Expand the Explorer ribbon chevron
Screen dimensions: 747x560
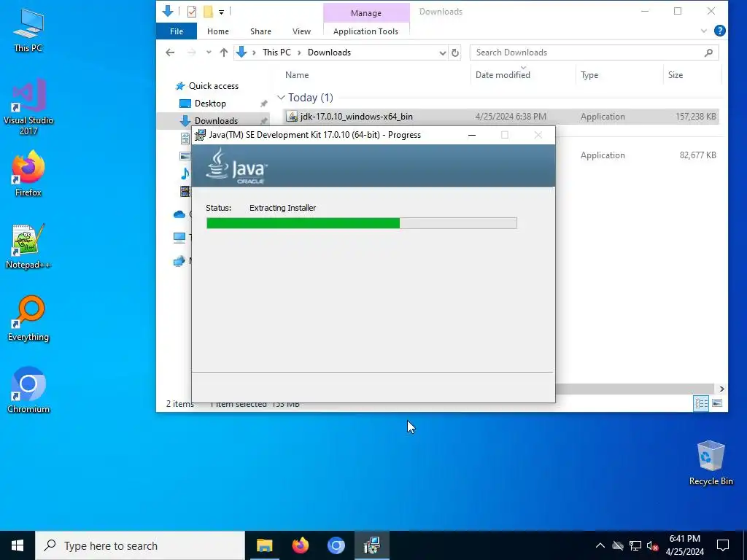tap(704, 31)
